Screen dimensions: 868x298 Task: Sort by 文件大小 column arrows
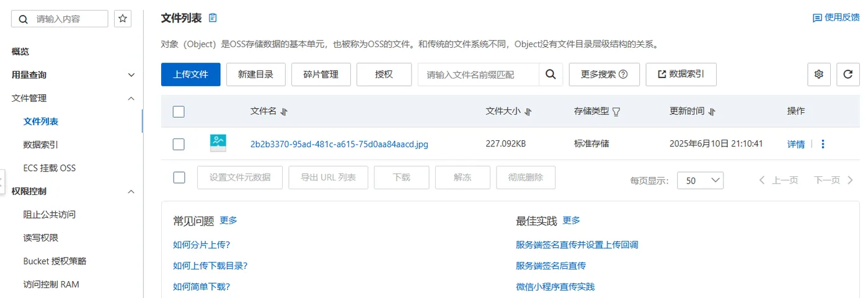[x=528, y=112]
